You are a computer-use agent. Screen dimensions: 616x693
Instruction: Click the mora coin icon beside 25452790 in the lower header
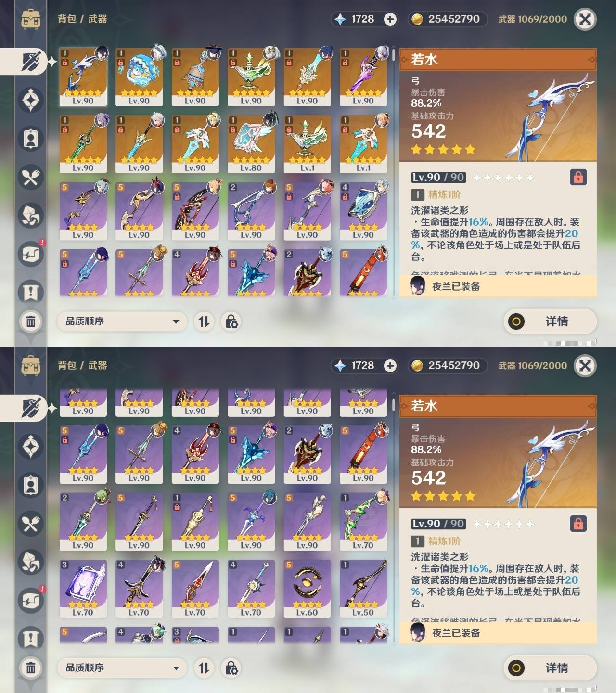click(417, 366)
